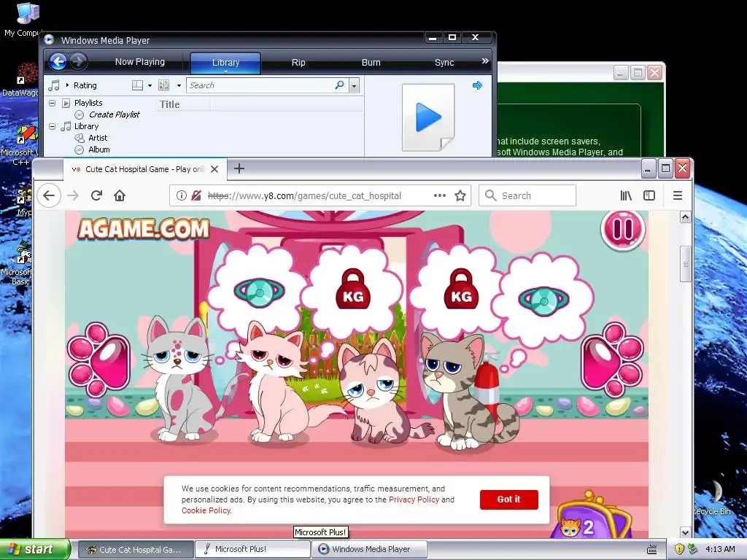The height and width of the screenshot is (560, 747).
Task: Pause the game with pink pause button
Action: click(x=623, y=229)
